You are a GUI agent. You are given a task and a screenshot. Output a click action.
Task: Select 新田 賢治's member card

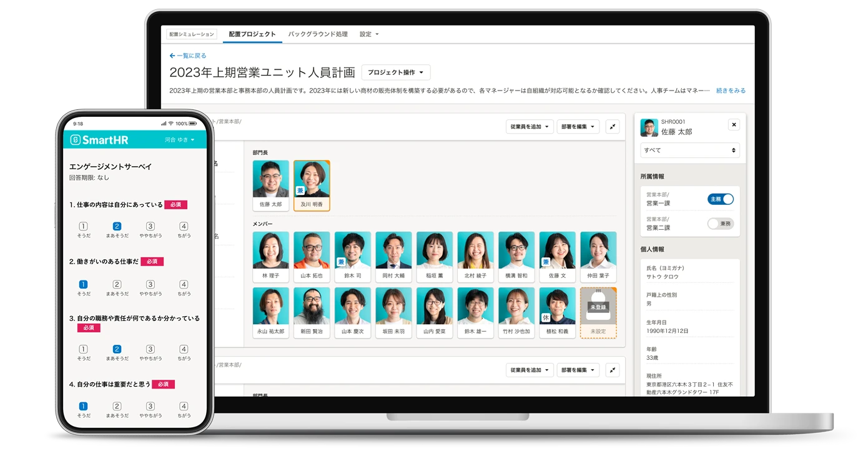312,312
